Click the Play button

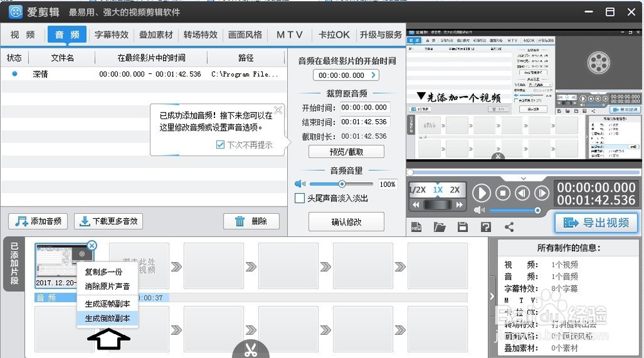coord(481,193)
